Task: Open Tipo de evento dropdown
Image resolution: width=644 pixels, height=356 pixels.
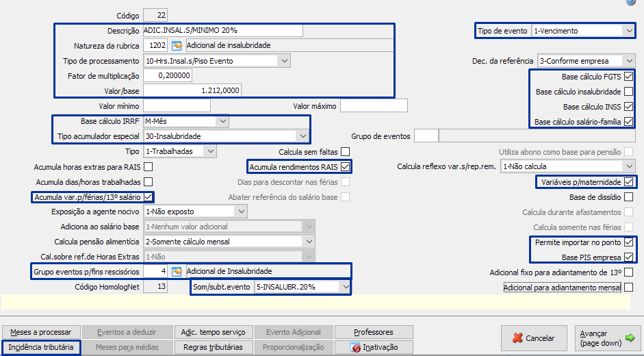Action: [x=583, y=31]
